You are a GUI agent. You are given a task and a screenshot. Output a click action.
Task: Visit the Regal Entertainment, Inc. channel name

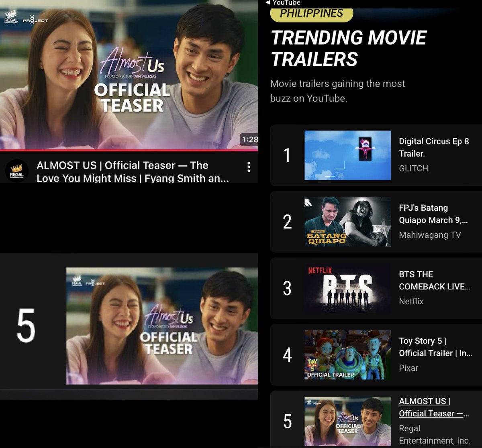pos(435,434)
